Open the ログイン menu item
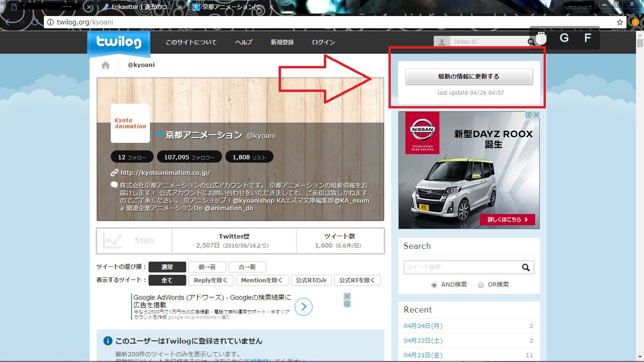The image size is (644, 362). click(323, 42)
